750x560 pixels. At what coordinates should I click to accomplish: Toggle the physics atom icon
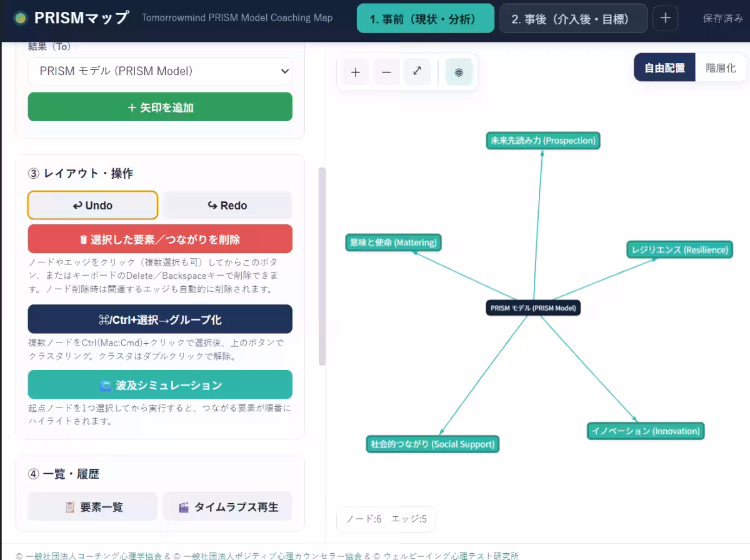point(459,72)
